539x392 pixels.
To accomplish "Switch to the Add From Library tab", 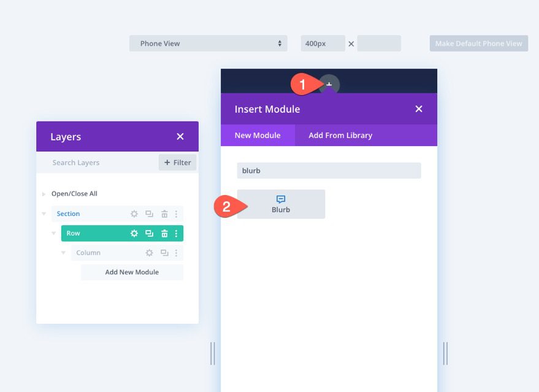I will (x=340, y=135).
